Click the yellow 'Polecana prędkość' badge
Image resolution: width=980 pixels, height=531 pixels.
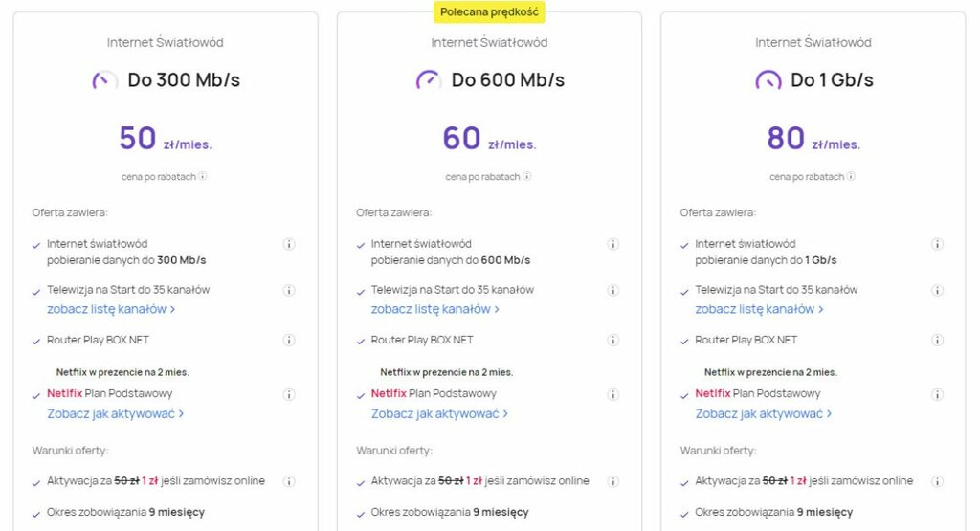coord(489,11)
